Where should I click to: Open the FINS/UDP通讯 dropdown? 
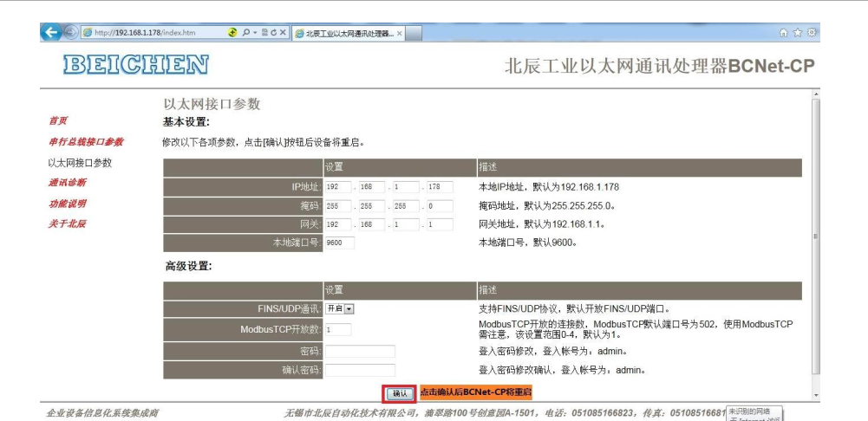(340, 308)
